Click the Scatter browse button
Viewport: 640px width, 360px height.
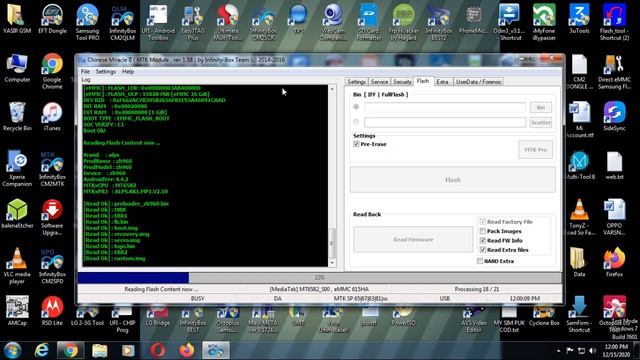[x=541, y=122]
